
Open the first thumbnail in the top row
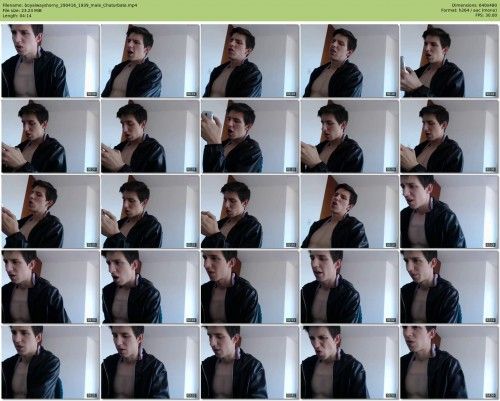tap(50, 61)
